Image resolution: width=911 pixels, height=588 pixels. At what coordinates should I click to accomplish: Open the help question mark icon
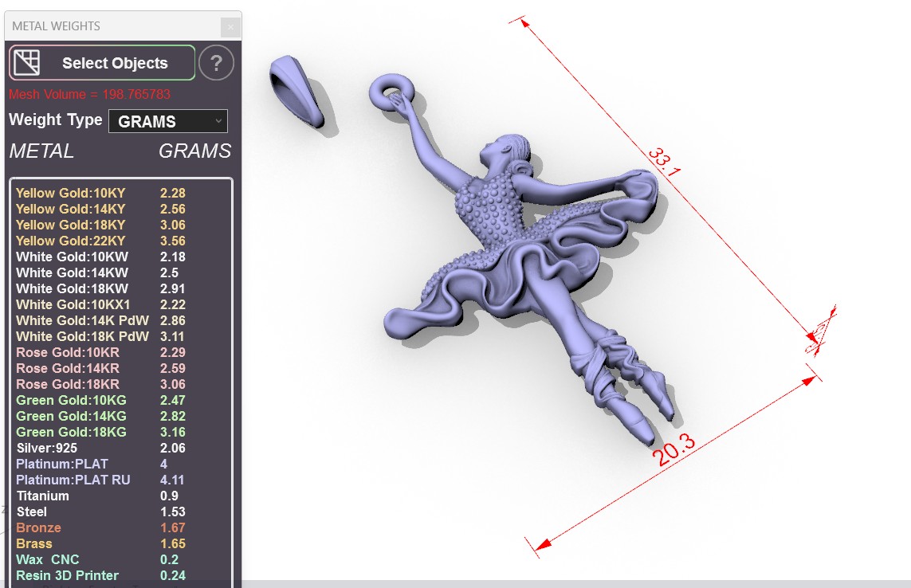pos(216,63)
